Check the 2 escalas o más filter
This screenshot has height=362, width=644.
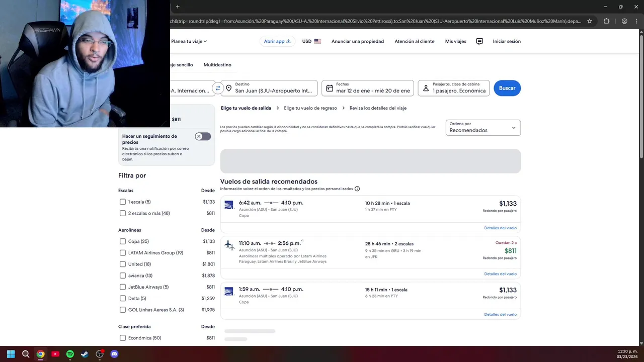123,213
